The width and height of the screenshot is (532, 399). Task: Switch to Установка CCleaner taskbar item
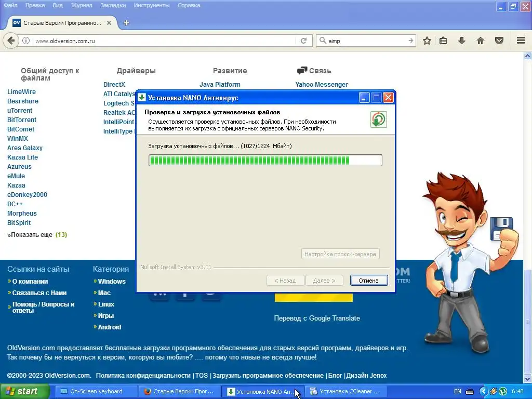345,391
